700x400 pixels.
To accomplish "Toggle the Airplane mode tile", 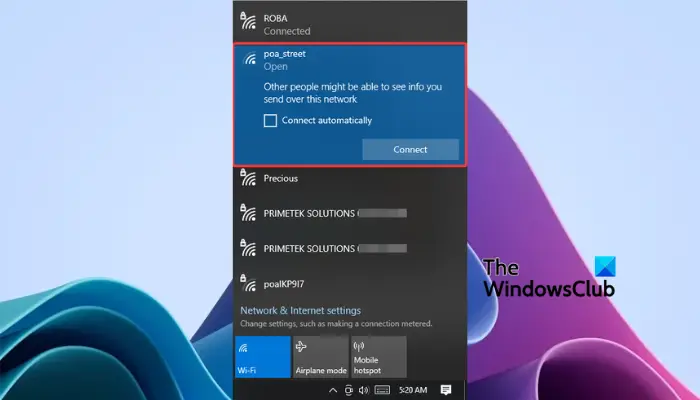I will [x=321, y=357].
